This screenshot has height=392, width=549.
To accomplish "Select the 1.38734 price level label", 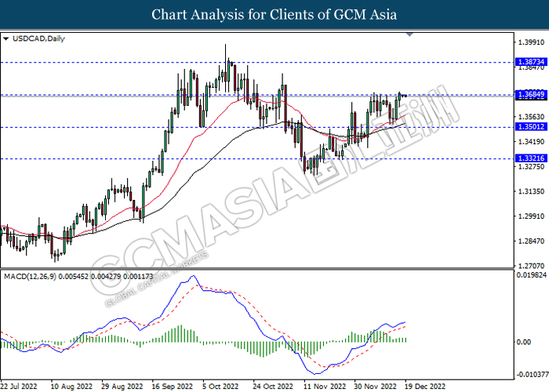I will (531, 62).
